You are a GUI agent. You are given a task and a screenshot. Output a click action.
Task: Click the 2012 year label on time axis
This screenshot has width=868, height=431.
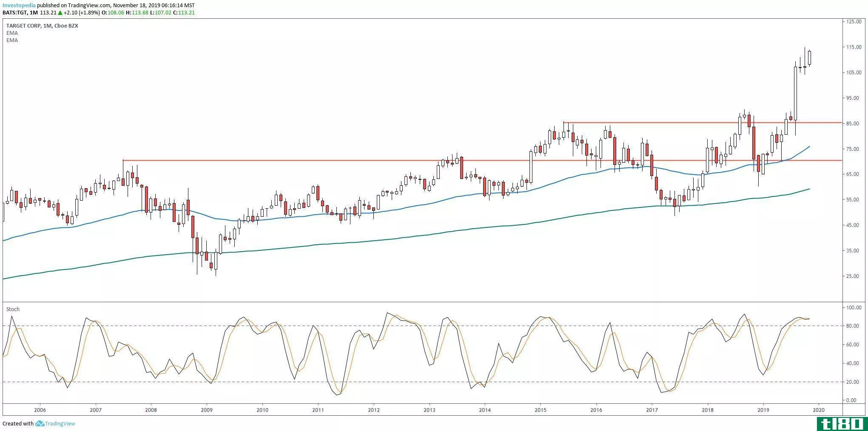373,410
